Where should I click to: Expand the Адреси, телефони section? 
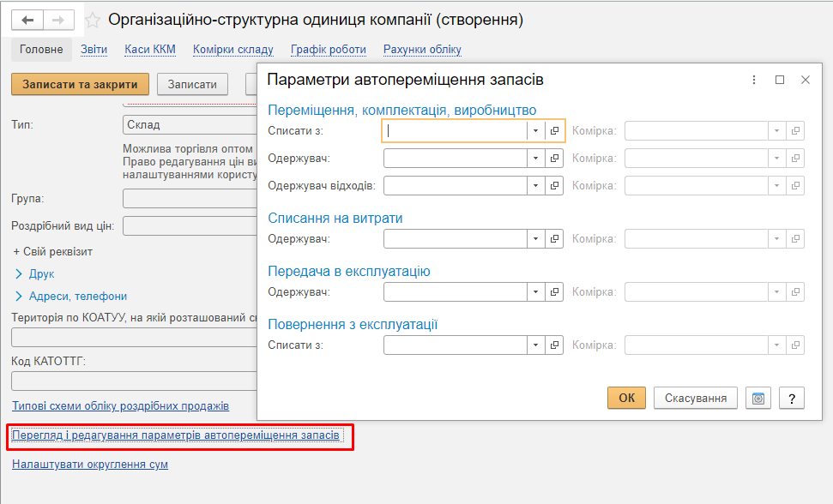click(71, 296)
